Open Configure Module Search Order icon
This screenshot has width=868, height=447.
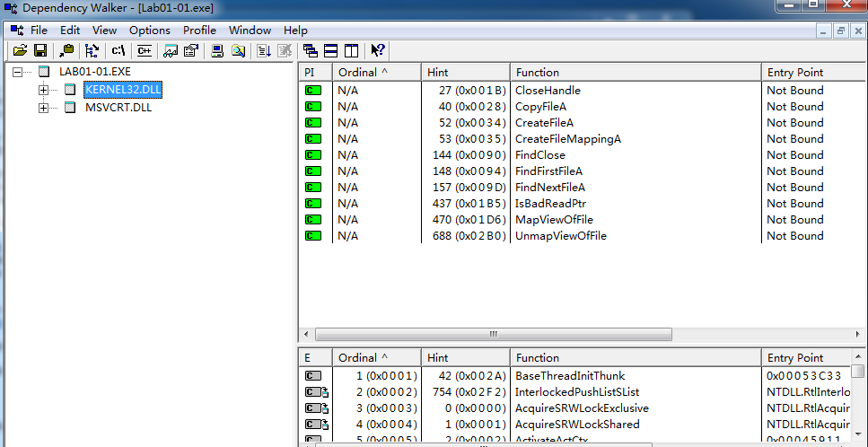pos(238,51)
